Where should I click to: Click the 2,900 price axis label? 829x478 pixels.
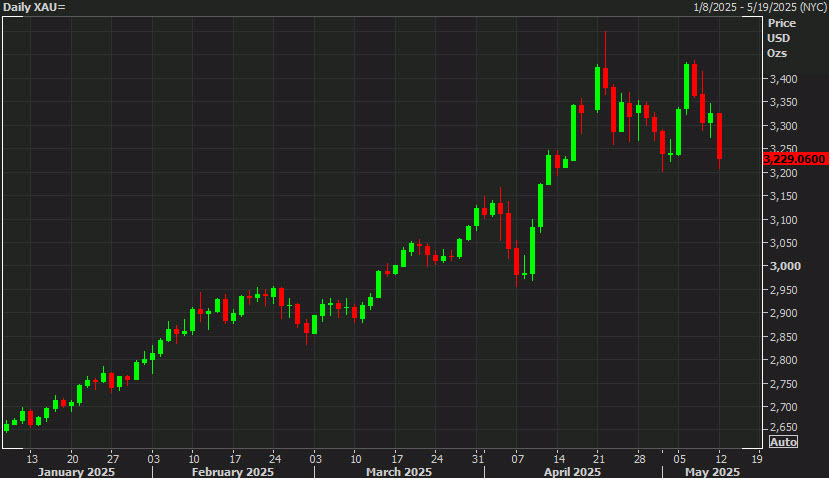784,314
